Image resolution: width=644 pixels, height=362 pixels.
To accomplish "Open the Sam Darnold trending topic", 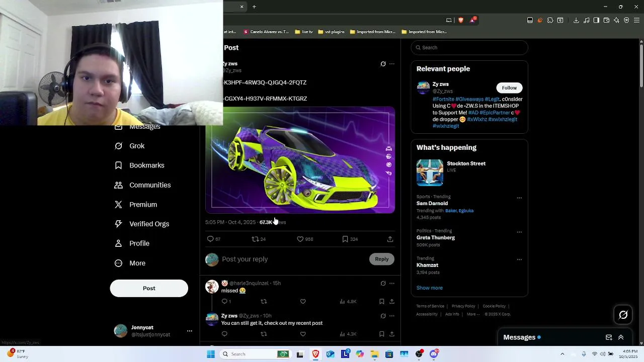I will click(432, 204).
